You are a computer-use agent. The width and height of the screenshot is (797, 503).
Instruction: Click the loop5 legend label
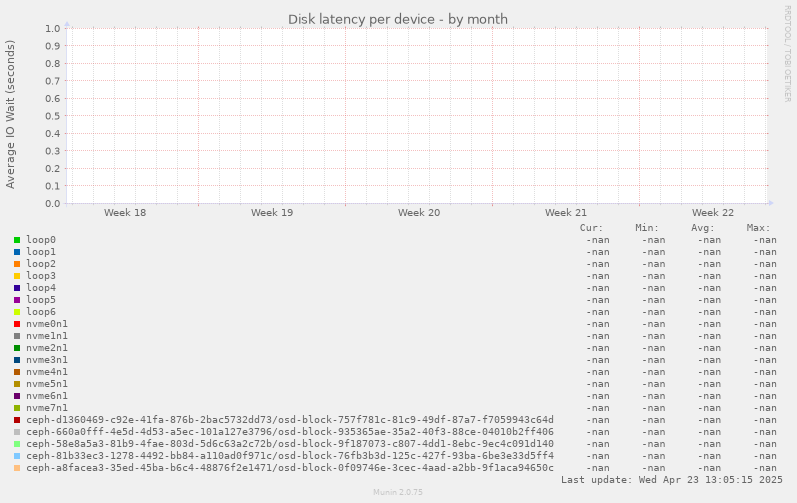tap(41, 300)
